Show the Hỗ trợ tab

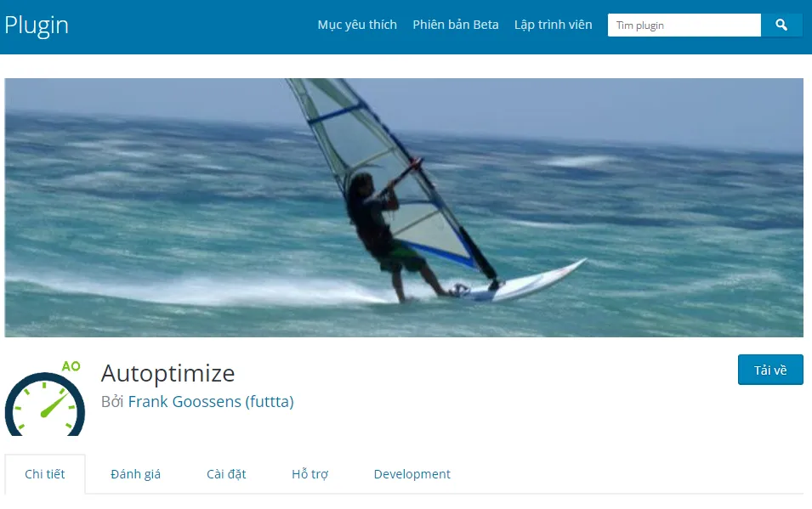[309, 474]
